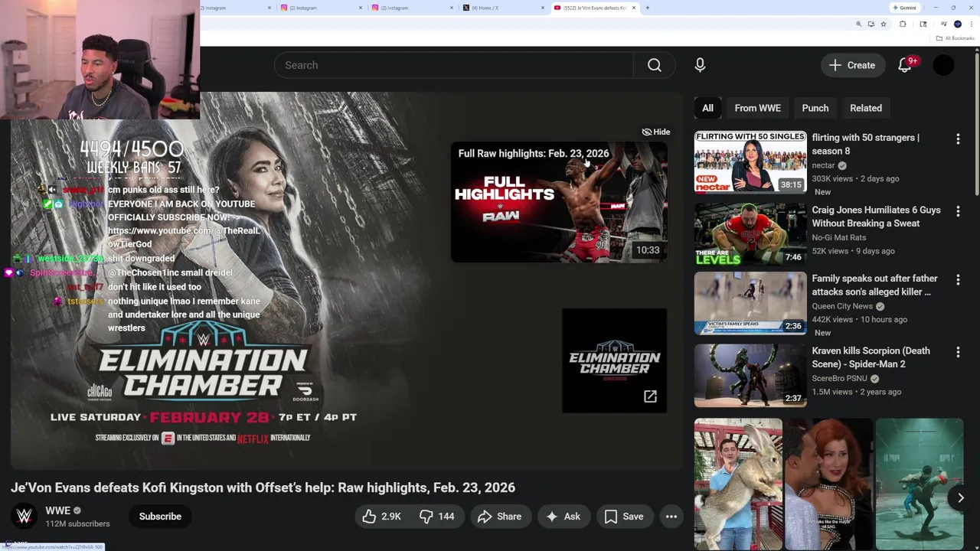Click 'Queen City News' channel name
Viewport: 980px width, 551px height.
click(x=842, y=306)
